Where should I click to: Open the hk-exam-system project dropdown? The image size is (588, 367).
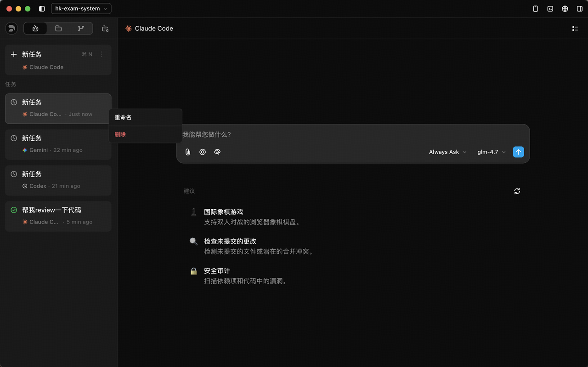pyautogui.click(x=81, y=9)
